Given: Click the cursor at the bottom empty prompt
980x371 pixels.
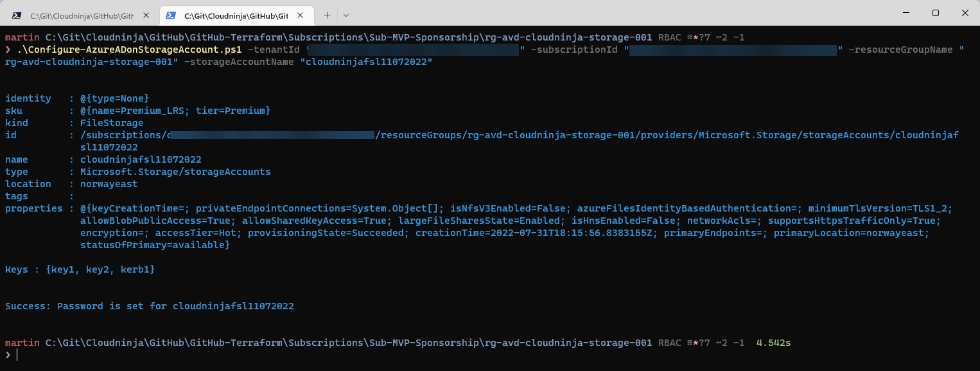Looking at the screenshot, I should [17, 355].
